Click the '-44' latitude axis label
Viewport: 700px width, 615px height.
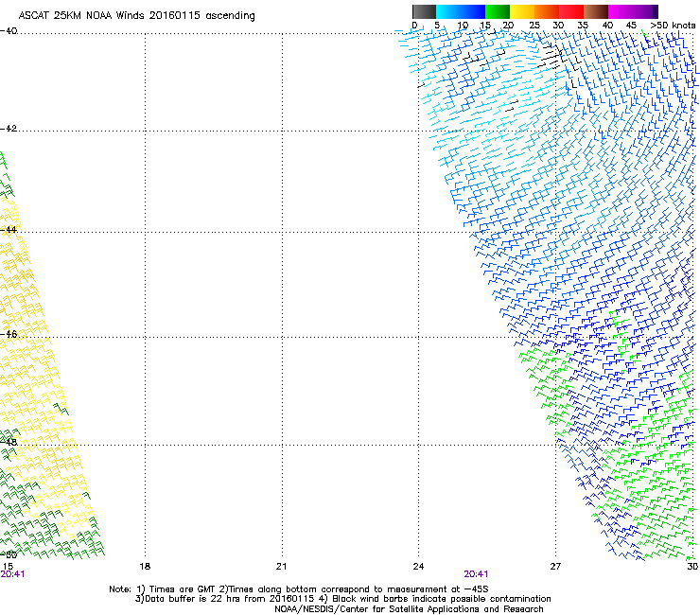coord(9,230)
